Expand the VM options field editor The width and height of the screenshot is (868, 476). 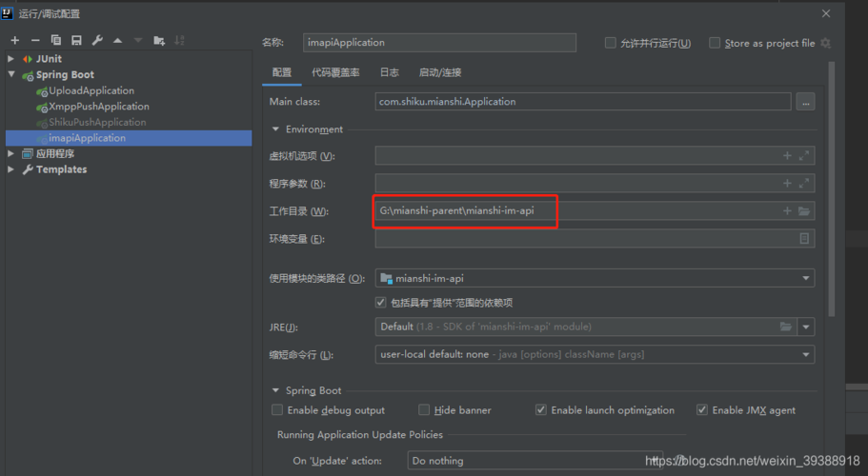[804, 156]
